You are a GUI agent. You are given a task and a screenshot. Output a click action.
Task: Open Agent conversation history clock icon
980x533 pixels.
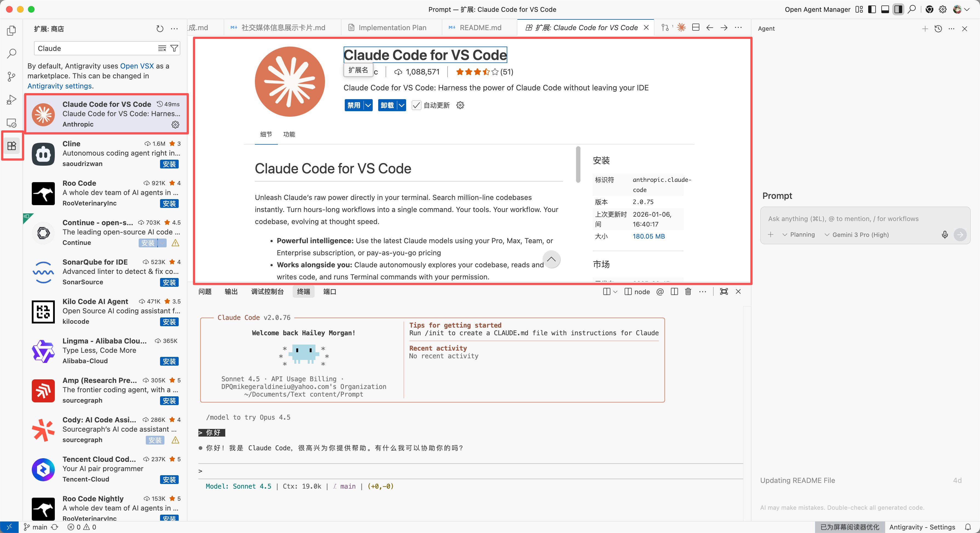[938, 28]
